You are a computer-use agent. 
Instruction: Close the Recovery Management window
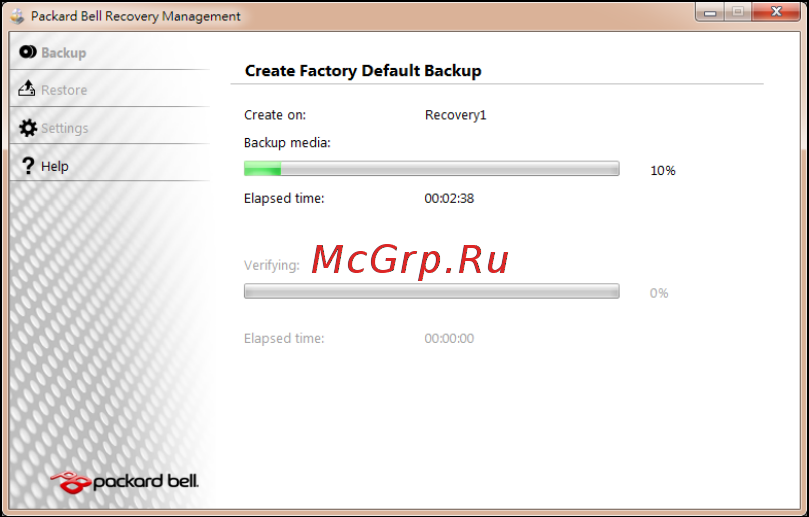pyautogui.click(x=776, y=12)
